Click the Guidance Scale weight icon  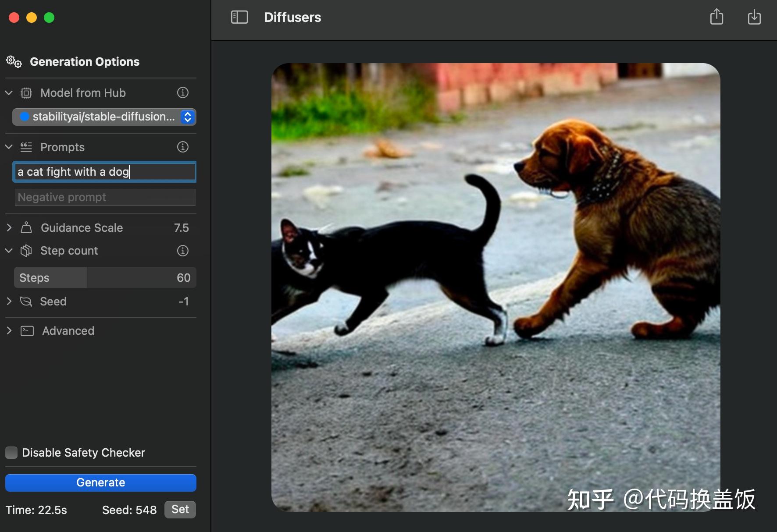coord(26,227)
